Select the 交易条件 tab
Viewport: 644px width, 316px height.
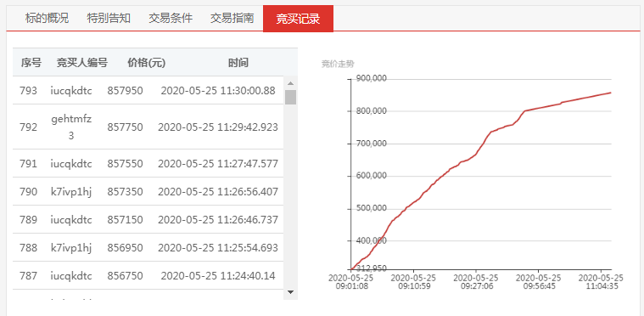tap(171, 19)
